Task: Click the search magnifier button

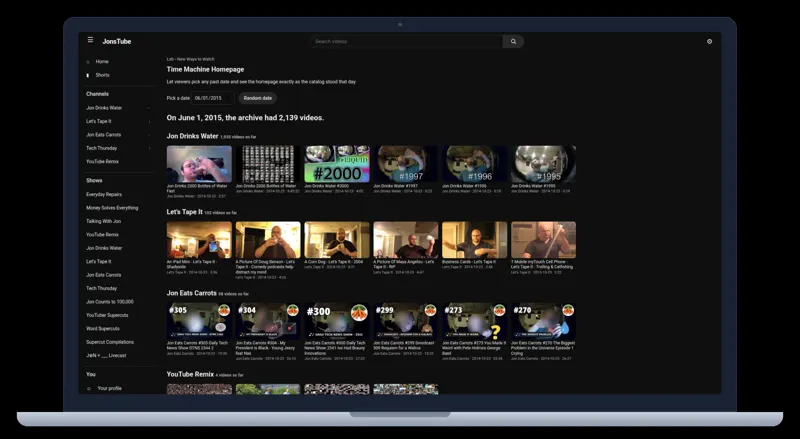Action: [x=513, y=41]
